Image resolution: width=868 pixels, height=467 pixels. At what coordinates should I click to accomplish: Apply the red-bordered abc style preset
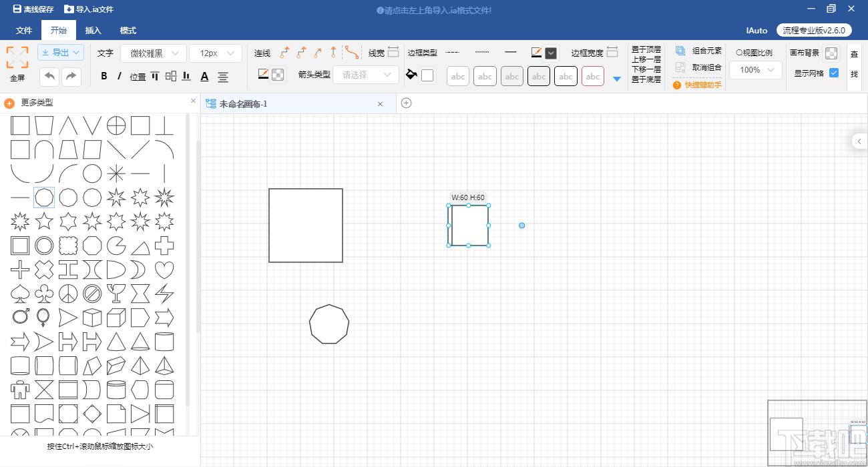click(593, 76)
